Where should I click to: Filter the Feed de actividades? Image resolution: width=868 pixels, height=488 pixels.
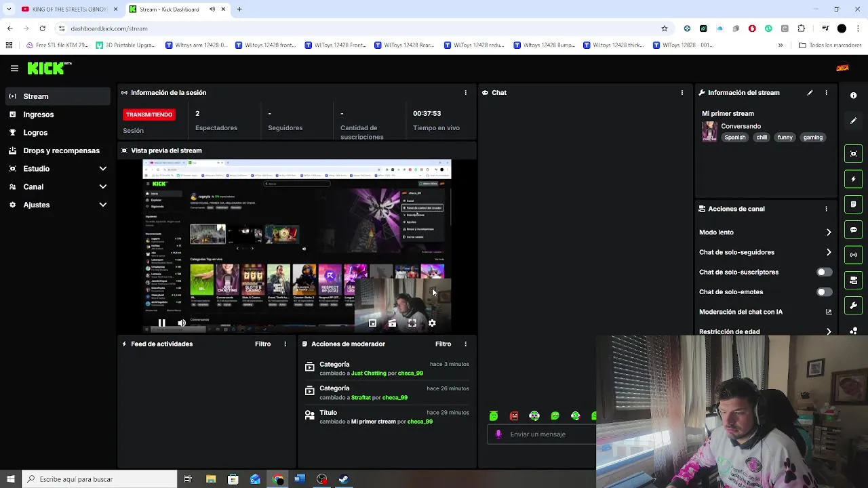click(x=262, y=344)
